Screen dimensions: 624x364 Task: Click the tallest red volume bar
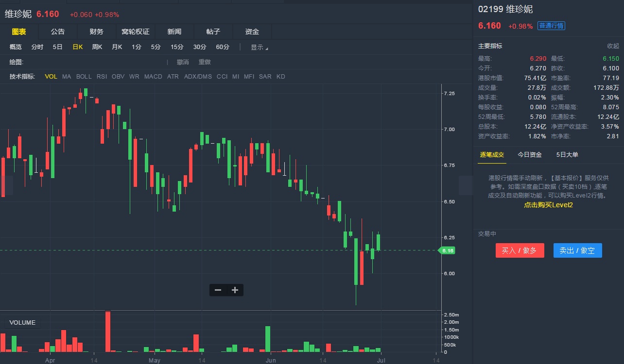(x=108, y=331)
